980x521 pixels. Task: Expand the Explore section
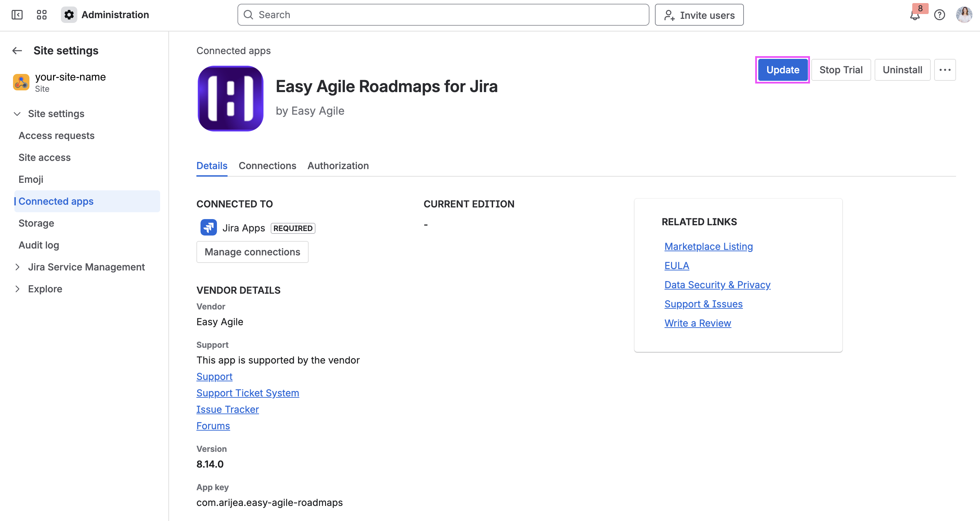point(17,289)
